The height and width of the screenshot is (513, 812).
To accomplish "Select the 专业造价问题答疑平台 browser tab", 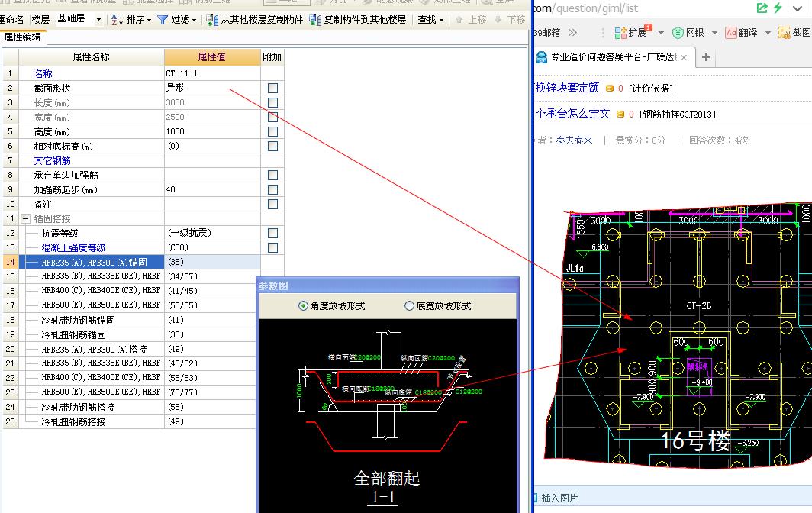I will 614,57.
